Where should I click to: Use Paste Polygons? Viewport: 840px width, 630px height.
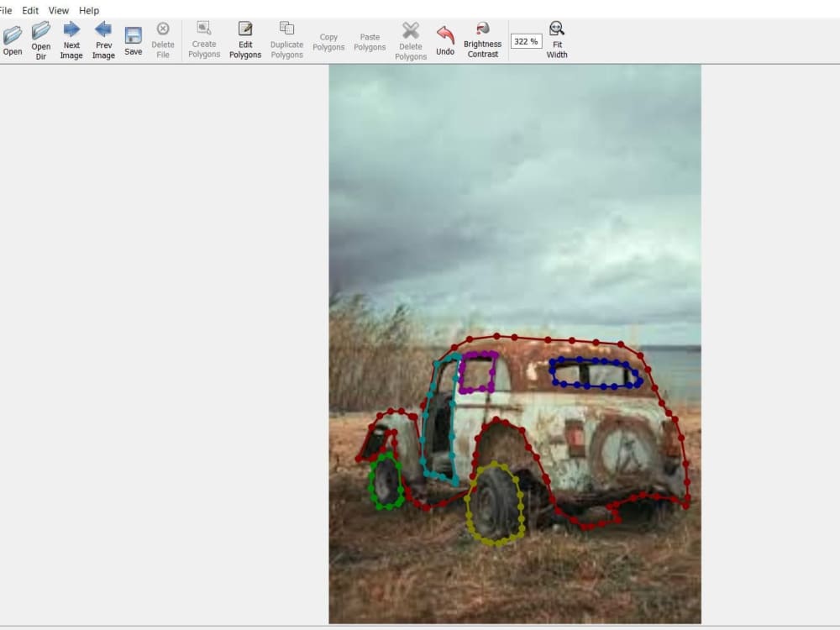(369, 39)
